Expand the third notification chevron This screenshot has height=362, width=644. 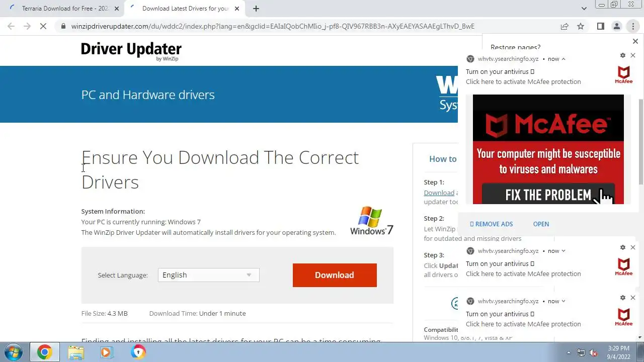pos(563,301)
